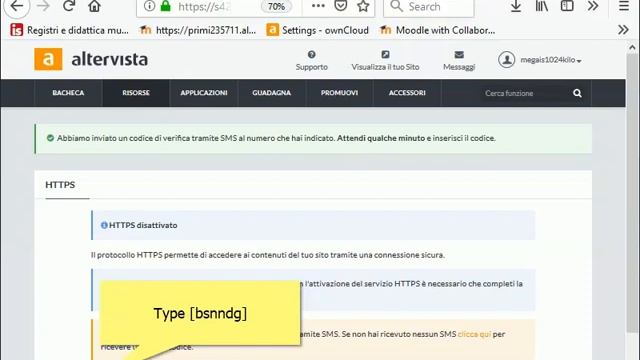Save page to Pocket icon
Image resolution: width=640 pixels, height=360 pixels.
340,6
